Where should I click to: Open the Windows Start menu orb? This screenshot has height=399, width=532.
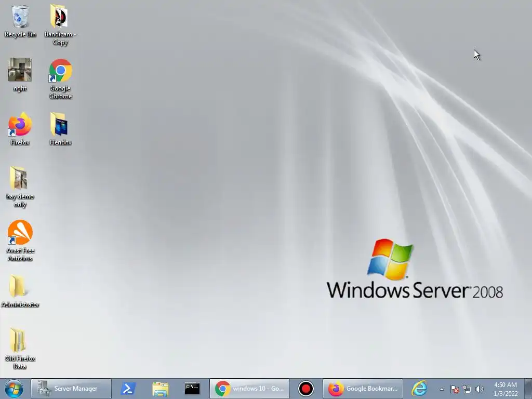click(x=14, y=389)
